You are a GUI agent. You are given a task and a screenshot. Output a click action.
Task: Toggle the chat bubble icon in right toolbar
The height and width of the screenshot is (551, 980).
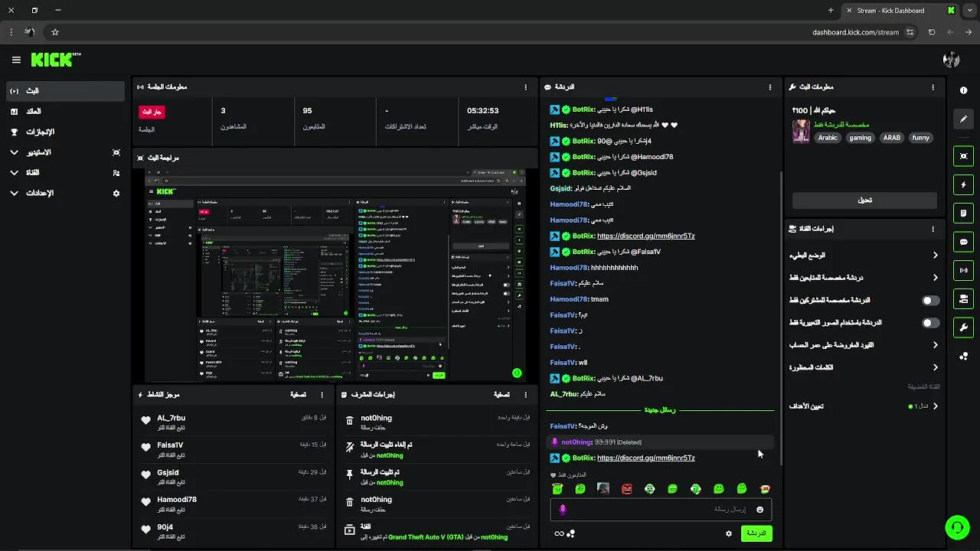[x=963, y=242]
